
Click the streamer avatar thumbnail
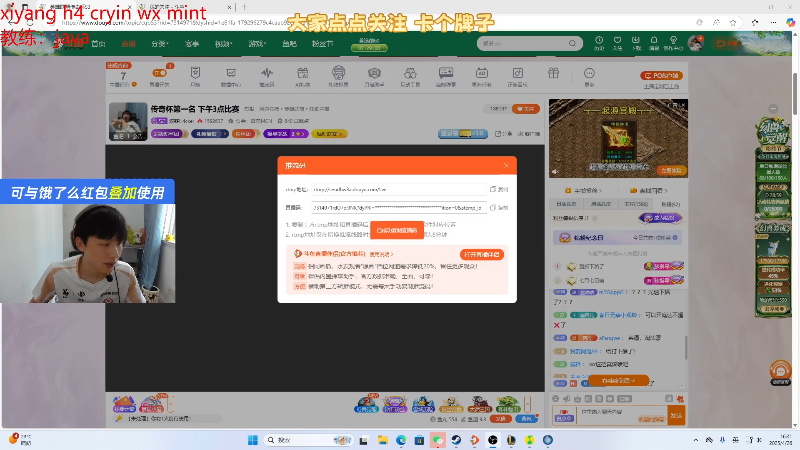point(128,121)
